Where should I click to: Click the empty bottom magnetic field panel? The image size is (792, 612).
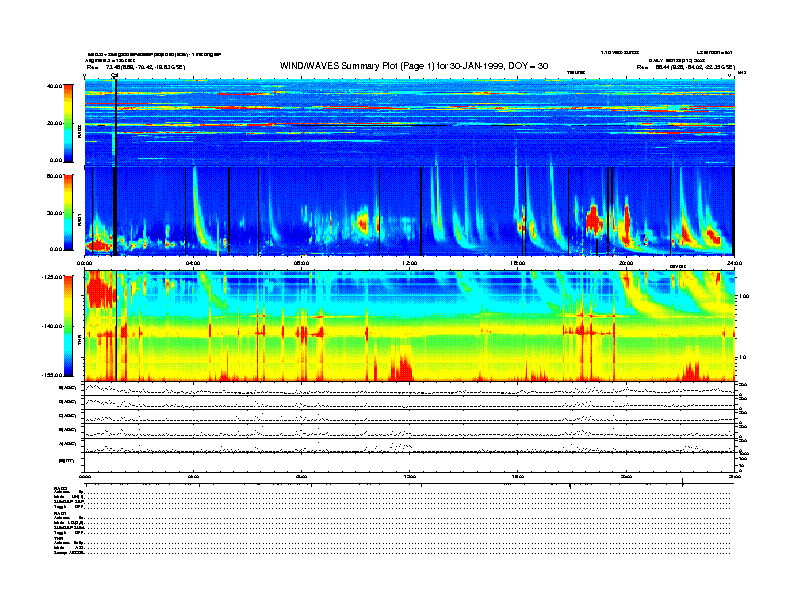point(410,462)
